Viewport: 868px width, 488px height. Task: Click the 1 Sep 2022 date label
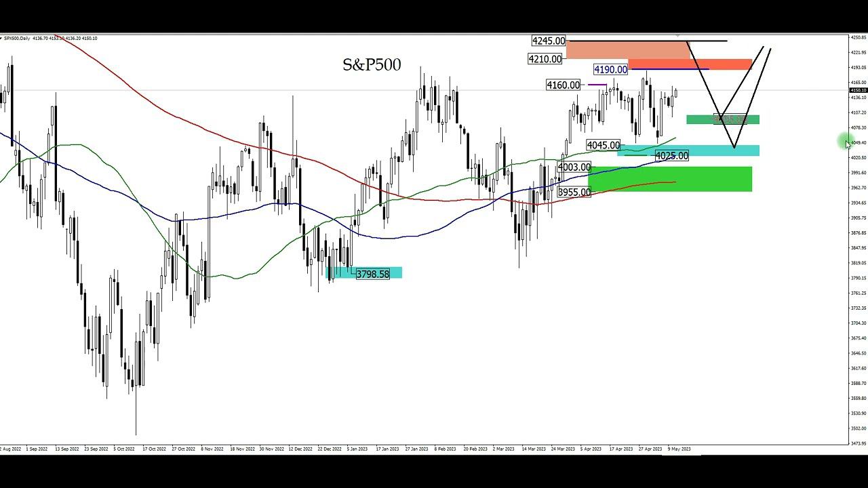tap(35, 449)
